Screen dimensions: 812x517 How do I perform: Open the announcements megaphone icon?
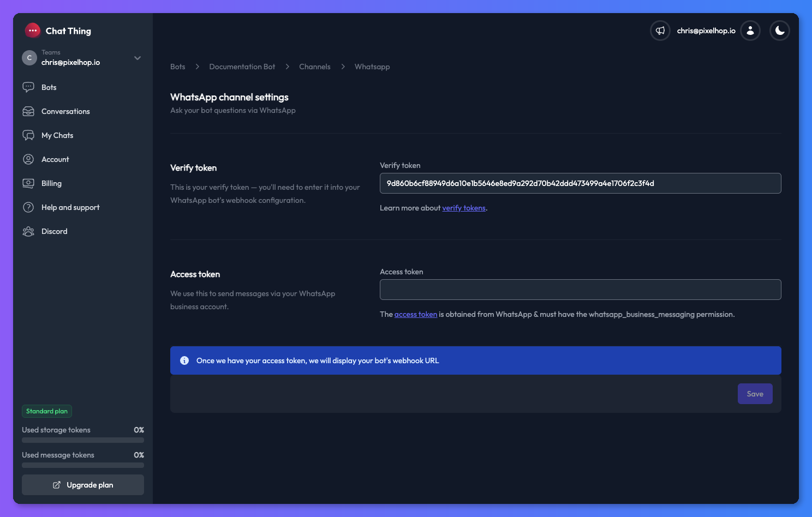click(x=660, y=31)
